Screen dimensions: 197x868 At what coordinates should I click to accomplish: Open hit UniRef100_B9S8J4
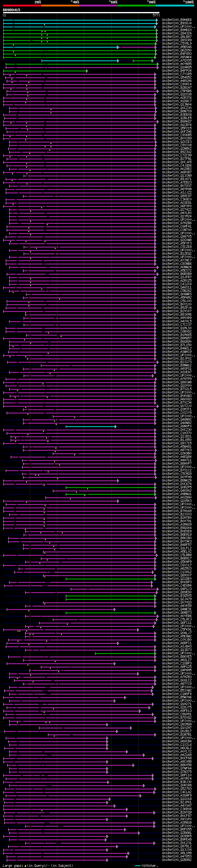click(x=177, y=23)
